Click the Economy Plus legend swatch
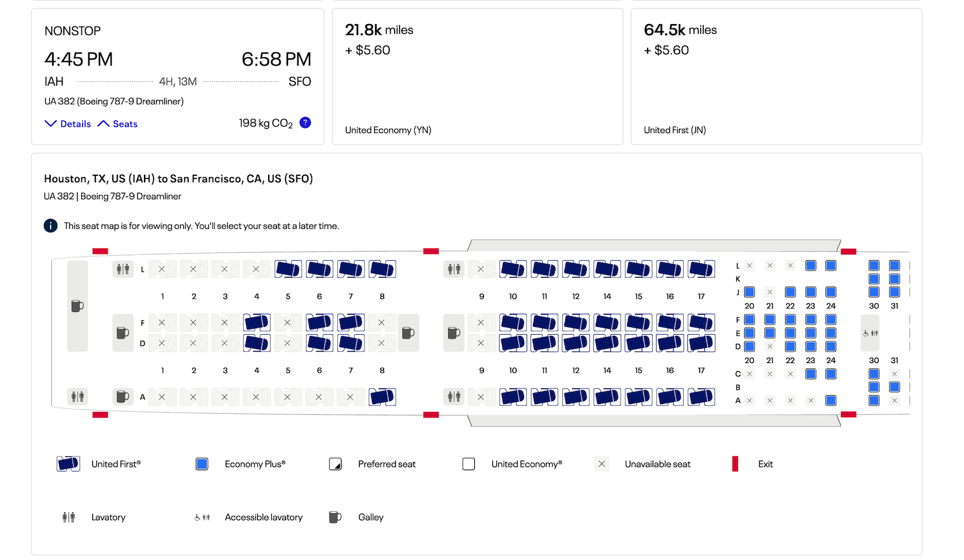This screenshot has height=560, width=964. point(202,464)
